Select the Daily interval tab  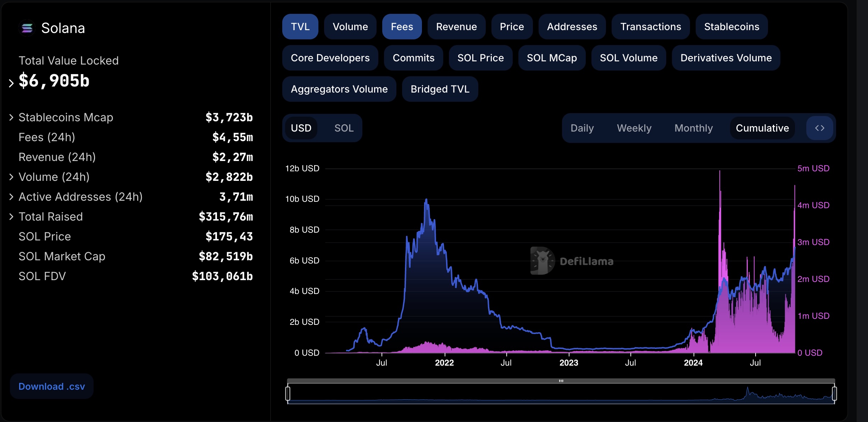(x=582, y=128)
